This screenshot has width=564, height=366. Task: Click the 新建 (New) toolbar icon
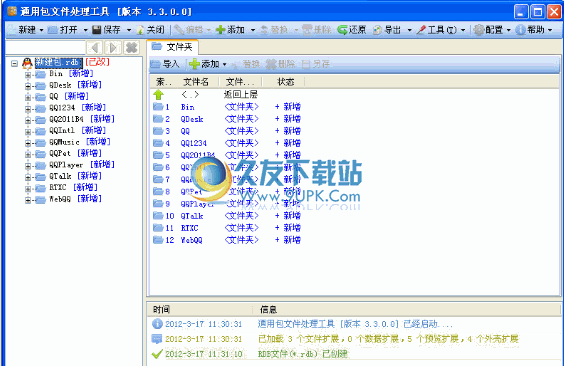(x=13, y=30)
